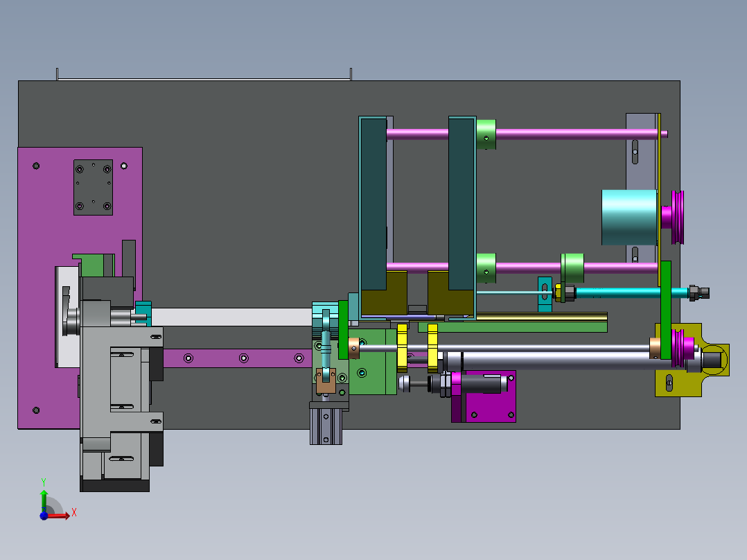Select the long green bar under yellow rail
Image resolution: width=747 pixels, height=560 pixels.
click(x=513, y=327)
